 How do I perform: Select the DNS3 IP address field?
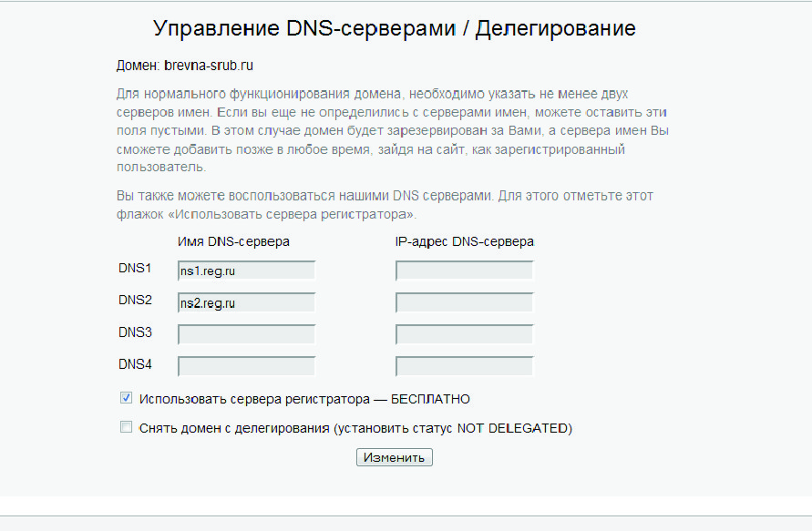click(x=464, y=334)
